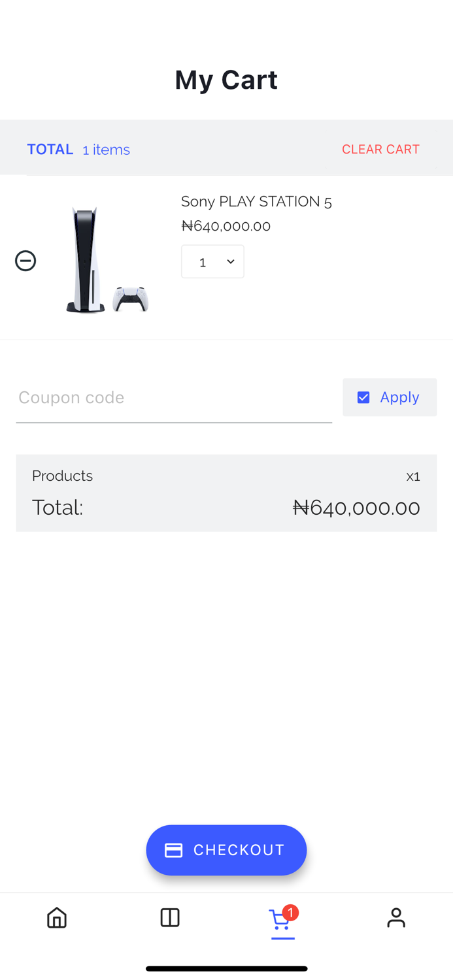Expand the quantity chevron arrow
This screenshot has height=980, width=453.
coord(230,260)
